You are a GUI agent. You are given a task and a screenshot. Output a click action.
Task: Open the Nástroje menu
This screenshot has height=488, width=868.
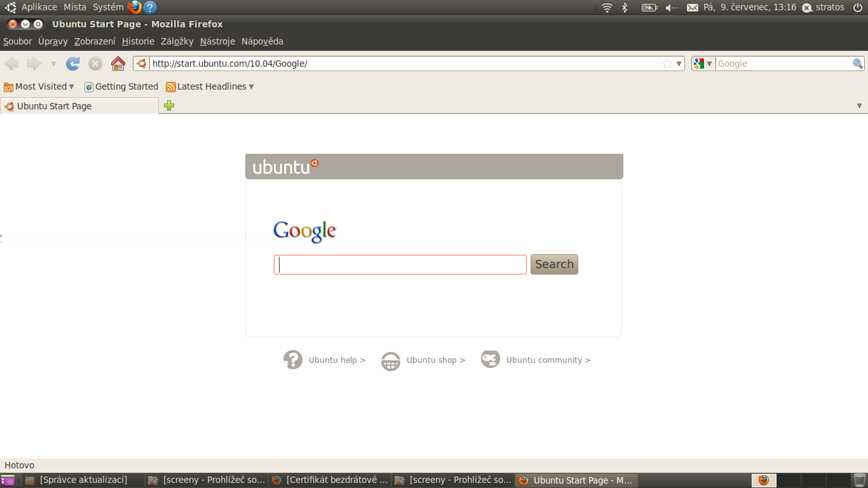[x=217, y=41]
